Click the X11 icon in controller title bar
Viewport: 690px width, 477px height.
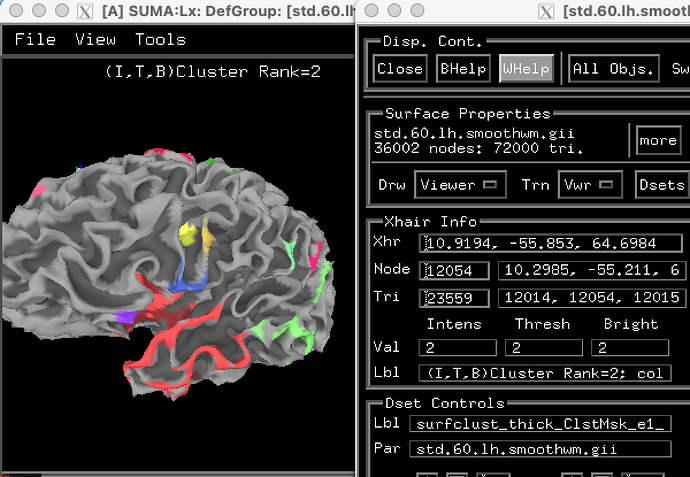[546, 11]
